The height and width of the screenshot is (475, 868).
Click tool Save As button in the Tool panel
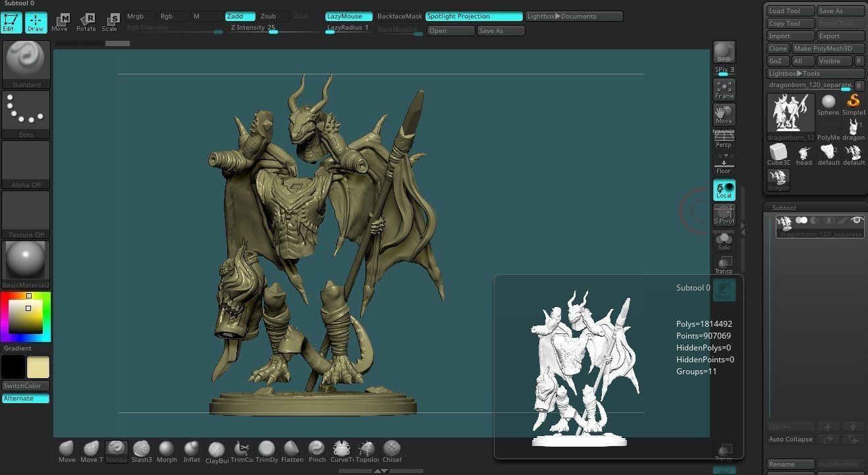(x=840, y=11)
